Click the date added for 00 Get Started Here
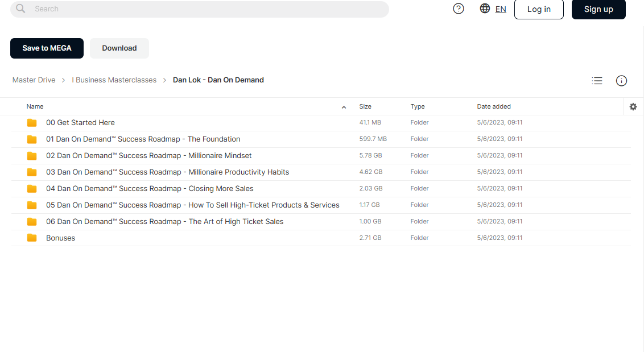Image resolution: width=644 pixels, height=352 pixels. click(499, 122)
